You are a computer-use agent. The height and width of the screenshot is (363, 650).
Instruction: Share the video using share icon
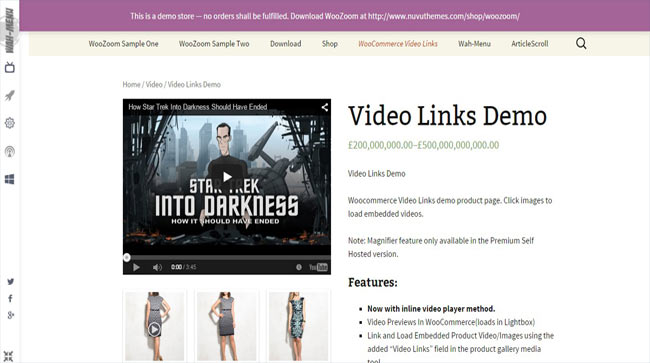[325, 107]
